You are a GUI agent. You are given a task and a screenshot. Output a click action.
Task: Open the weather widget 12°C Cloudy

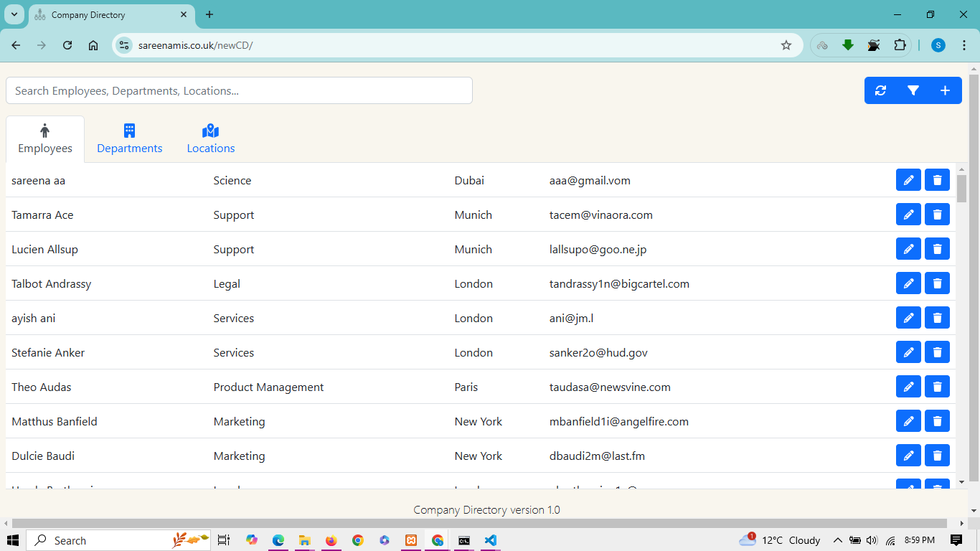780,540
